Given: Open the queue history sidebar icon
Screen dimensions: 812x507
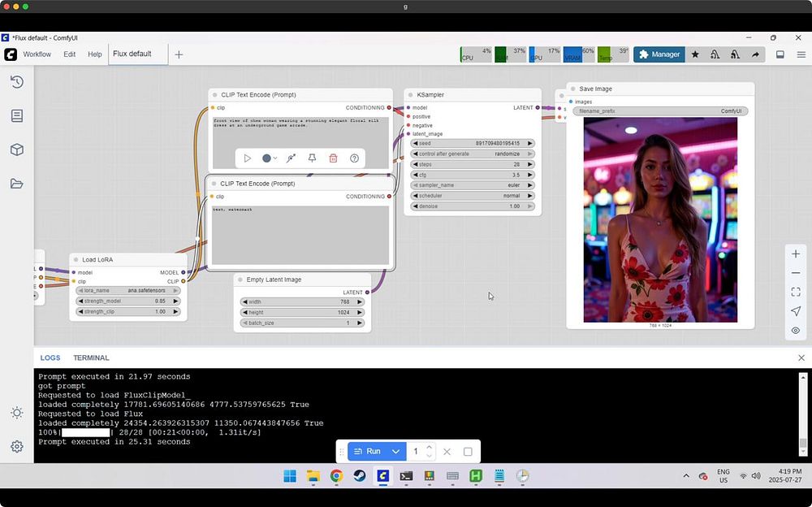Looking at the screenshot, I should coord(16,82).
